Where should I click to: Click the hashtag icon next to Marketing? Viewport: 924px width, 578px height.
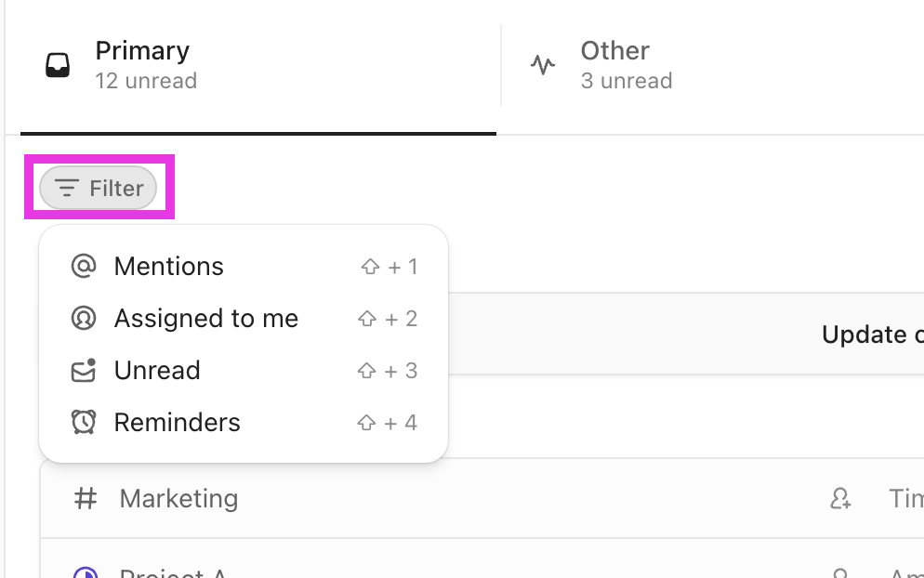pos(86,499)
